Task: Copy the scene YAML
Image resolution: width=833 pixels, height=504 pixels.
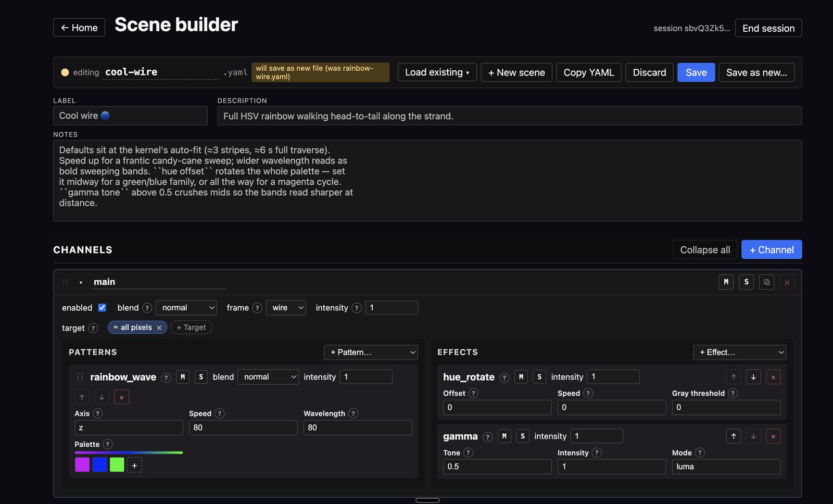Action: point(588,72)
